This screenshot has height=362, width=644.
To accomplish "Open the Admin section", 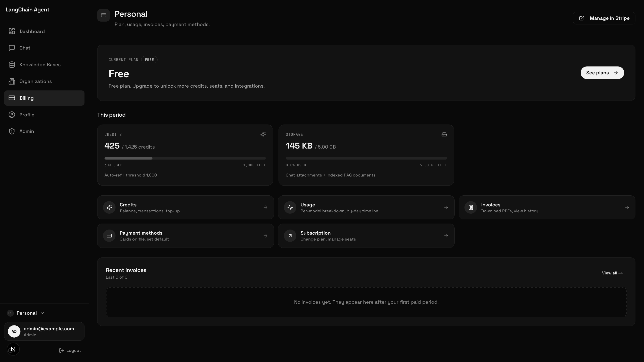I will [x=44, y=131].
